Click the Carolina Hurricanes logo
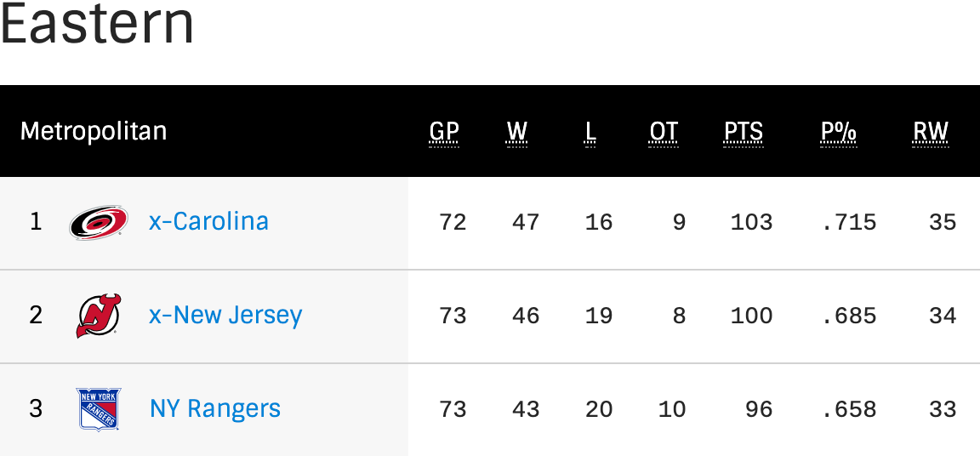The width and height of the screenshot is (980, 456). pos(99,222)
